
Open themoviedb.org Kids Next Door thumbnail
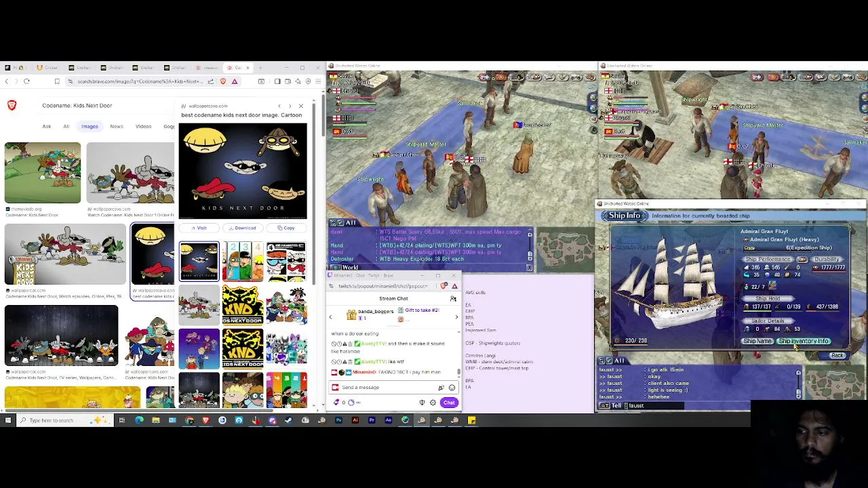pyautogui.click(x=42, y=173)
